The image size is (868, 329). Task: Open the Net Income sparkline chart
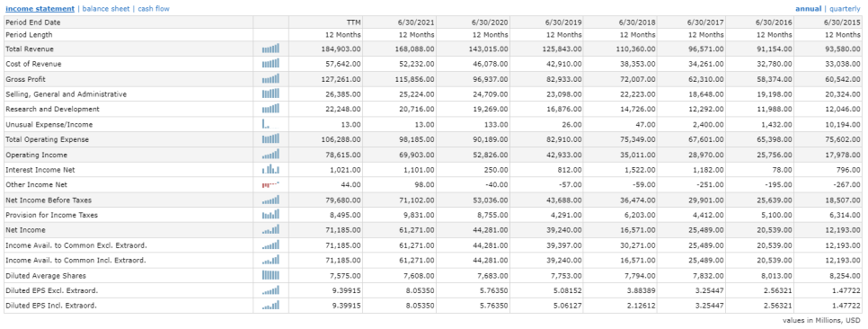[270, 229]
